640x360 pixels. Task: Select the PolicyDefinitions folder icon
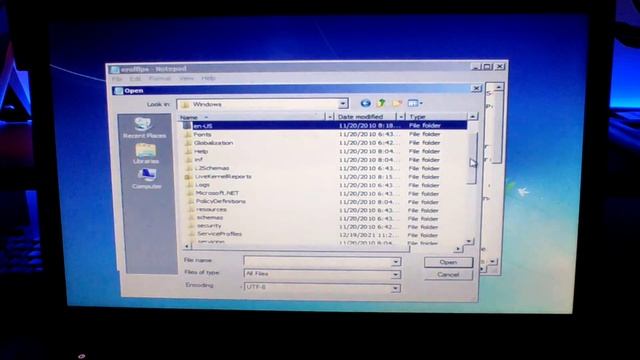[191, 201]
